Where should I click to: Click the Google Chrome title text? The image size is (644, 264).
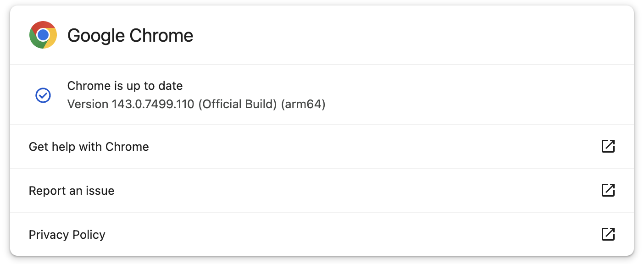130,35
